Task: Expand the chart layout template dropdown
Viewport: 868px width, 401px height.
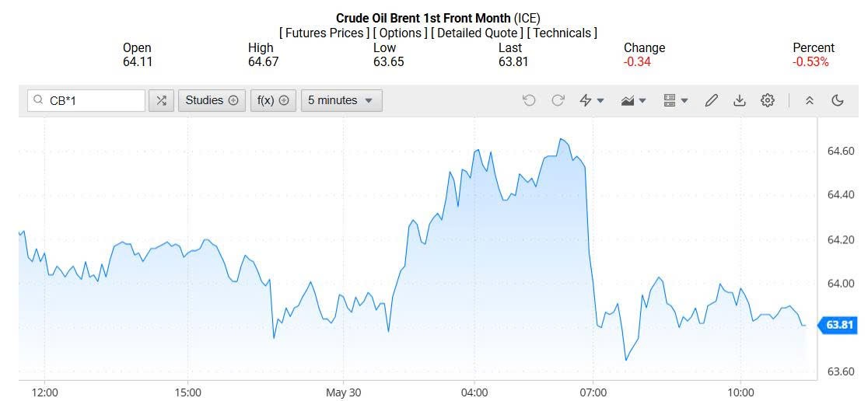Action: 675,100
